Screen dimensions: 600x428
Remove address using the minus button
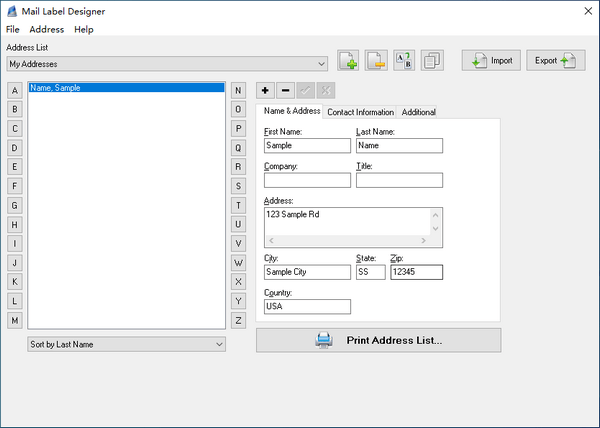(285, 90)
